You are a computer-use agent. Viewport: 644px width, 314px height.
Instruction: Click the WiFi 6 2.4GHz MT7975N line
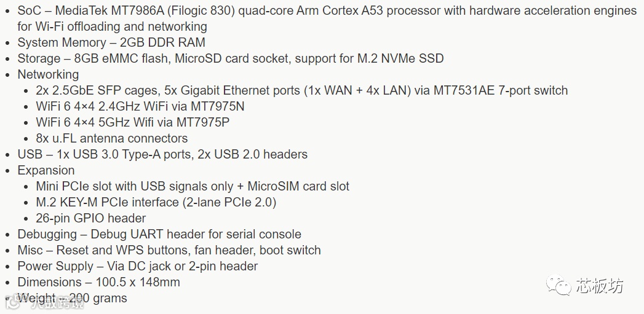point(140,106)
